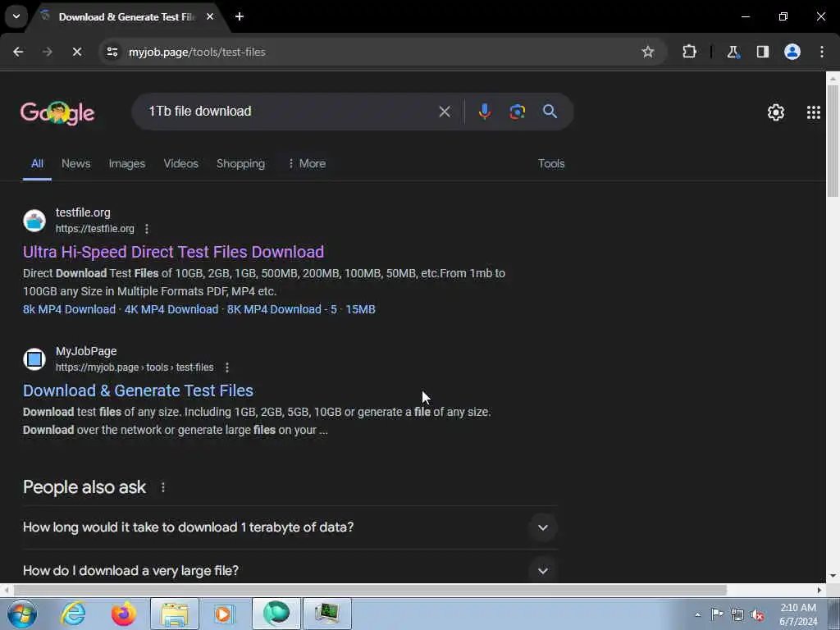Submit search with magnifier icon
The width and height of the screenshot is (840, 630).
pos(550,112)
